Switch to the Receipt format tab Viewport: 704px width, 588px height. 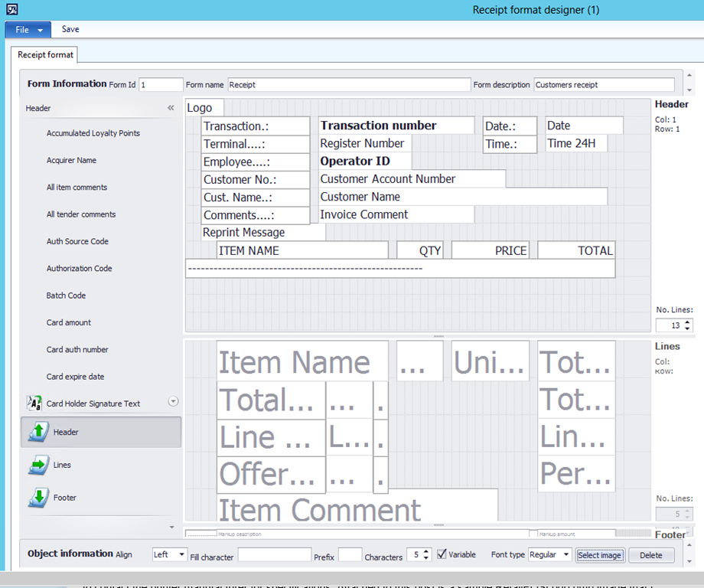[46, 55]
